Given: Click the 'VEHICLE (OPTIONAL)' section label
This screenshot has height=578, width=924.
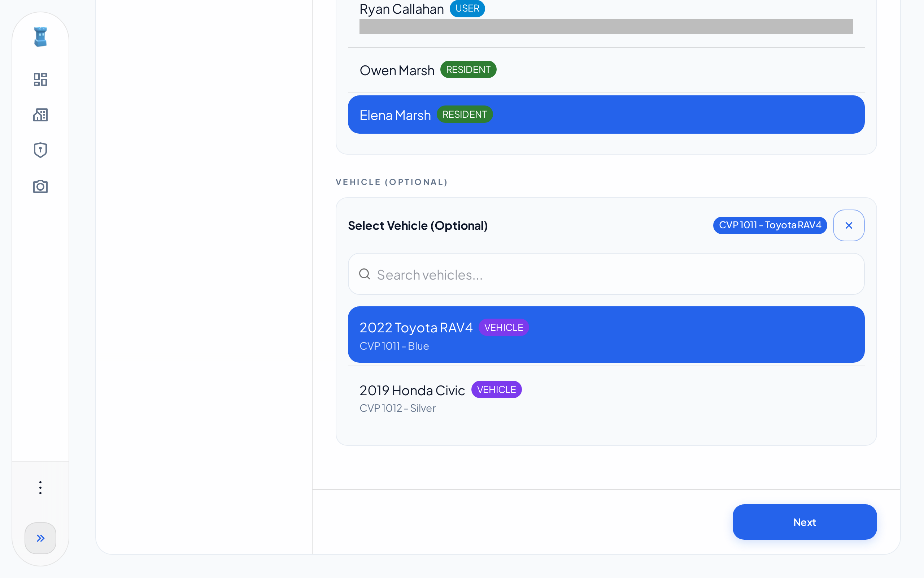Looking at the screenshot, I should coord(391,182).
